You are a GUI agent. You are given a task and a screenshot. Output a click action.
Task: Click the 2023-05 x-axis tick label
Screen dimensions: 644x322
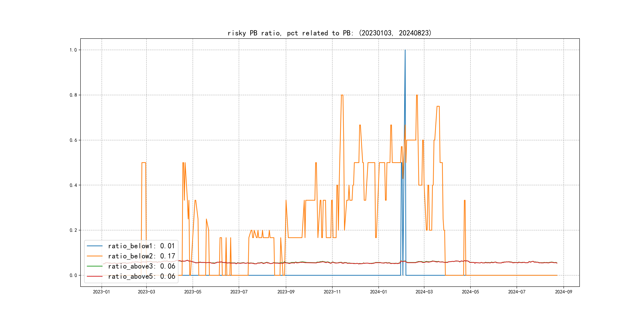click(192, 292)
